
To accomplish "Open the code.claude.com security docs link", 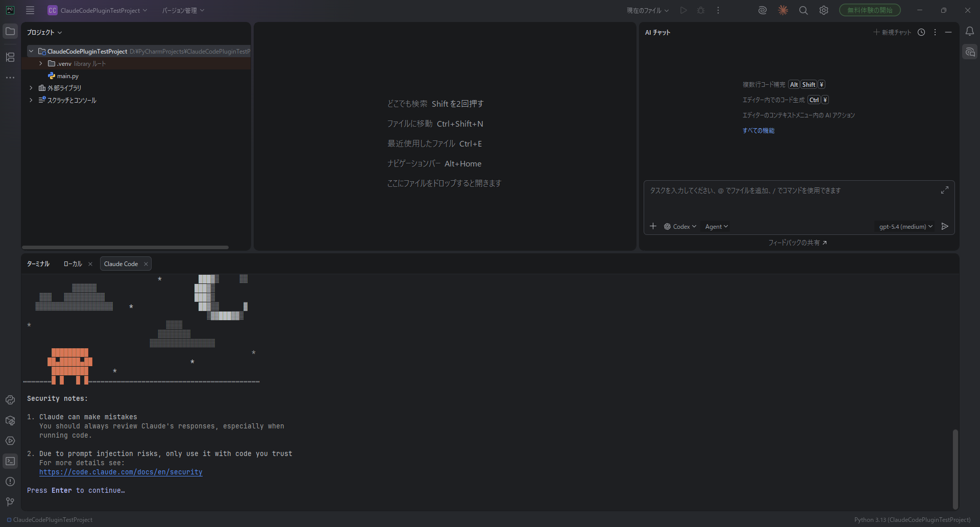I will (x=121, y=472).
